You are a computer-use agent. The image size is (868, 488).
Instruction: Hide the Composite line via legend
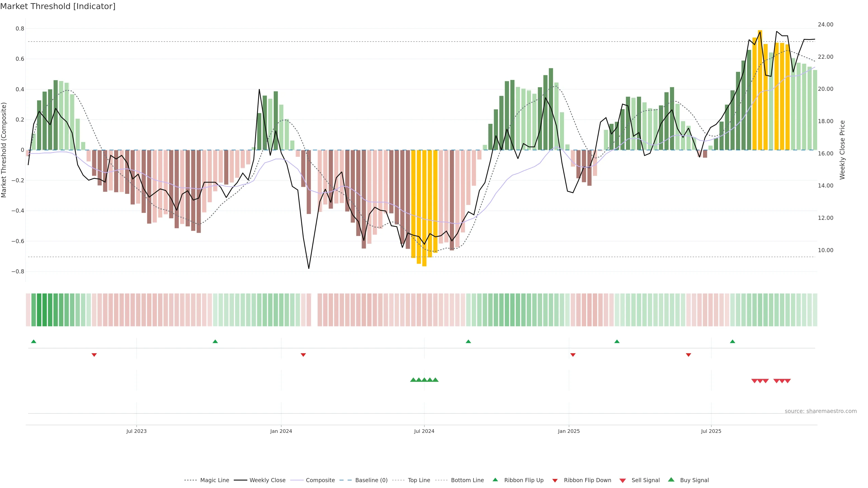[x=320, y=480]
